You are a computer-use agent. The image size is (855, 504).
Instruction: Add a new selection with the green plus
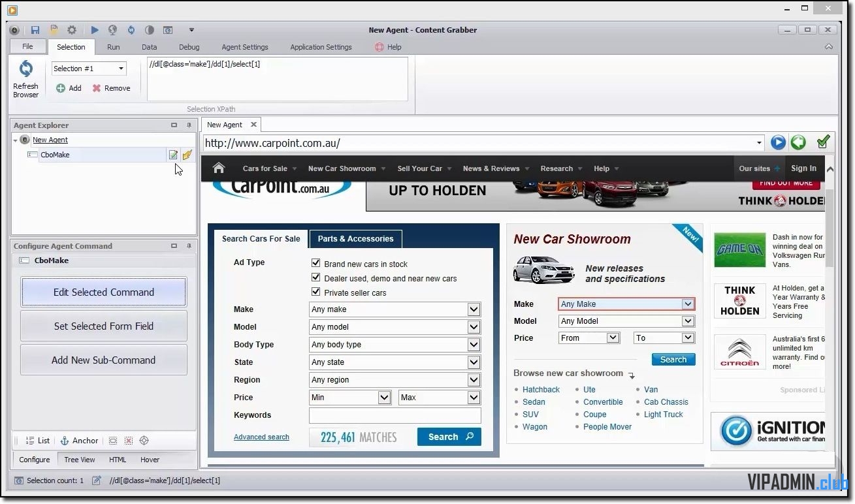coord(61,88)
